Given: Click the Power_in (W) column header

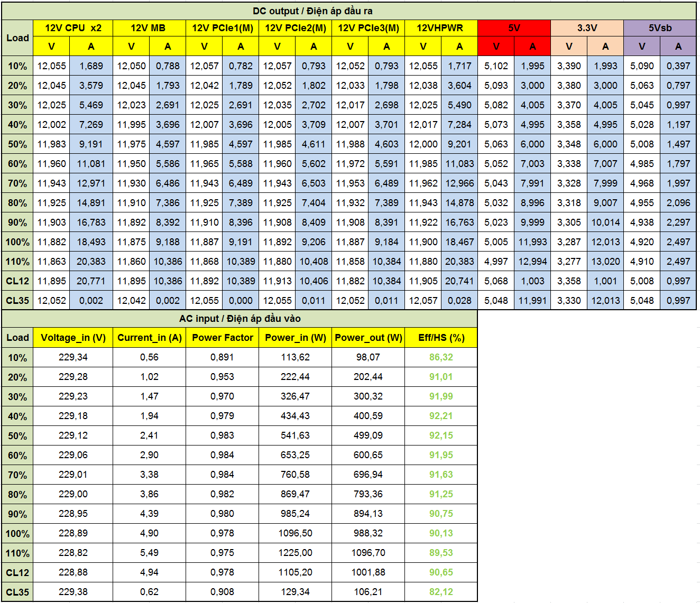Looking at the screenshot, I should (x=295, y=338).
